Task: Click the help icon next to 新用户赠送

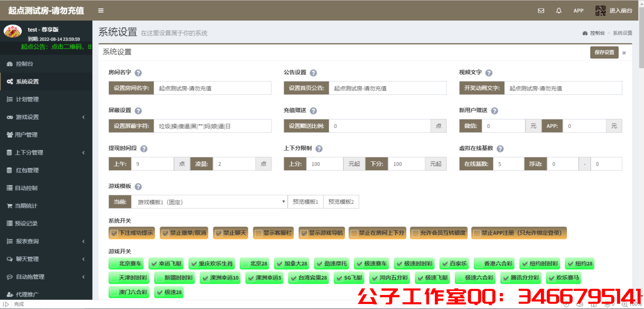Action: (494, 111)
